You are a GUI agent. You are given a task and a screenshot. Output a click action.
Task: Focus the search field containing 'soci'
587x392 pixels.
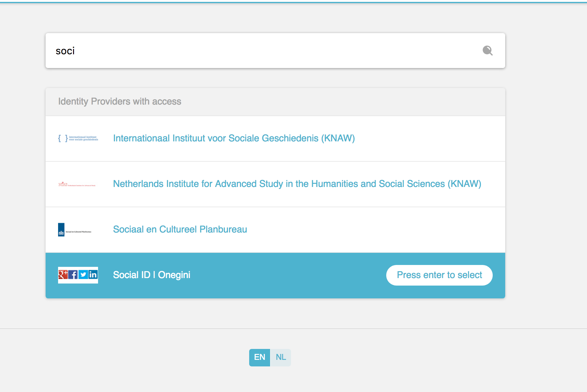275,51
